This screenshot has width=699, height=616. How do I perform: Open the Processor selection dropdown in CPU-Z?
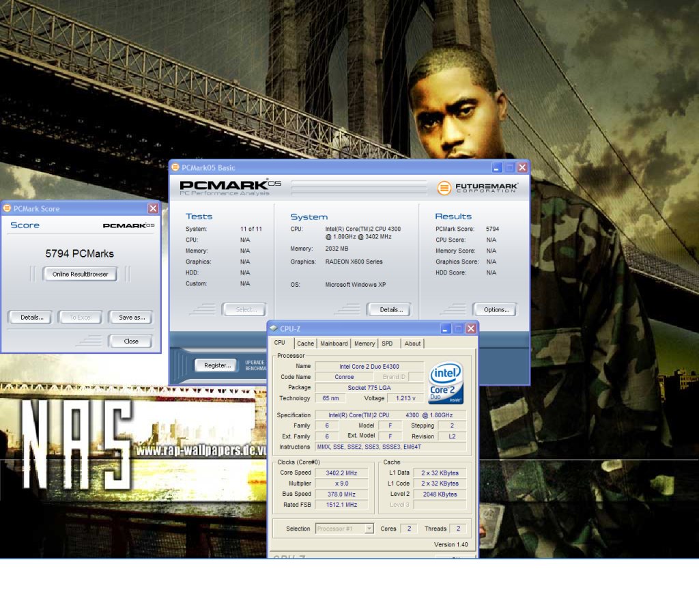tap(369, 529)
